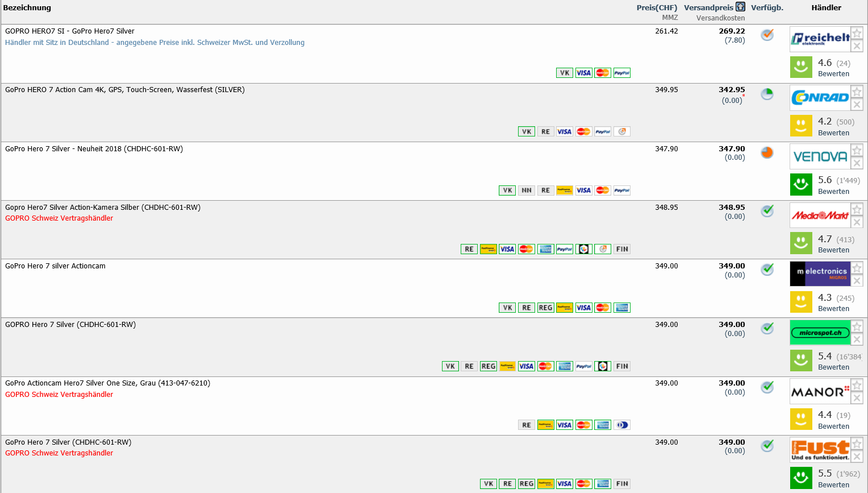Hide the Venova dealer with the X

coord(857,163)
